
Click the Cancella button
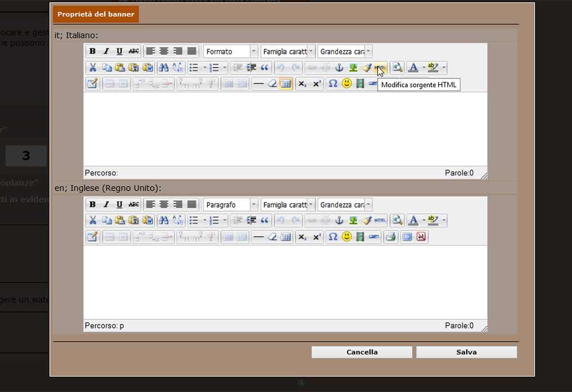point(362,352)
